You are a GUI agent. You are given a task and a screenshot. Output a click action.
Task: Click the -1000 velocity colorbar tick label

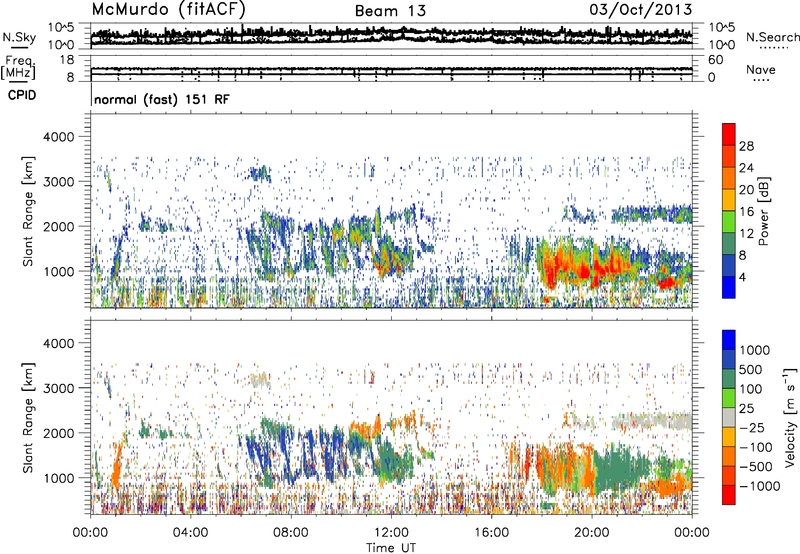tap(760, 486)
